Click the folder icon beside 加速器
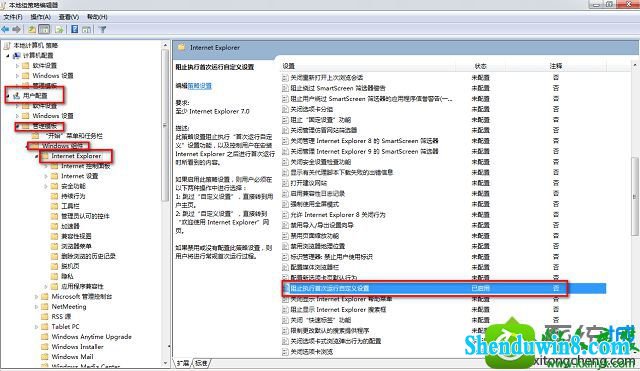640x371 pixels. (x=55, y=226)
